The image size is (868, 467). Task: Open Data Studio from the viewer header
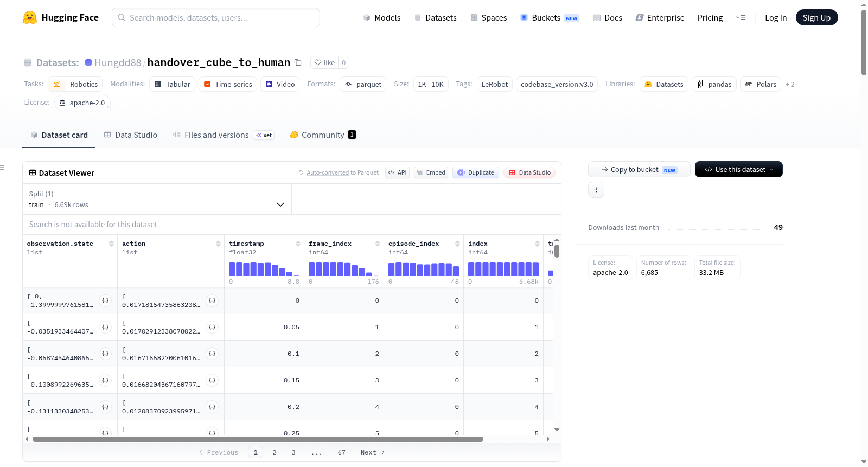pyautogui.click(x=529, y=172)
